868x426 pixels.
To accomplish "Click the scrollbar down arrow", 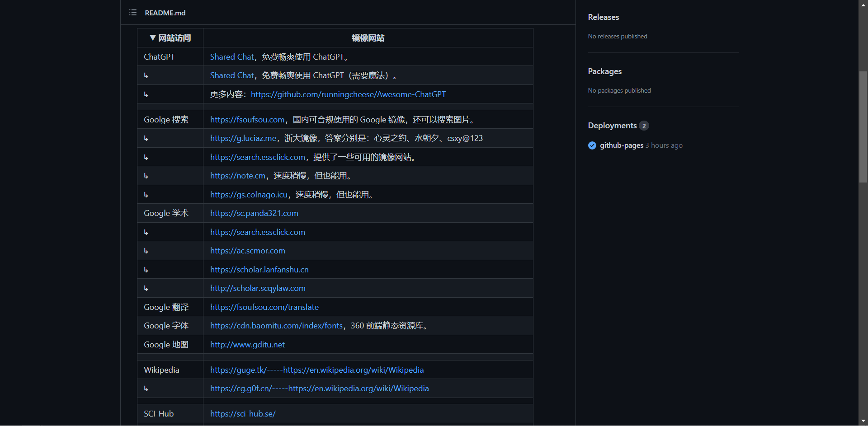I will 863,421.
